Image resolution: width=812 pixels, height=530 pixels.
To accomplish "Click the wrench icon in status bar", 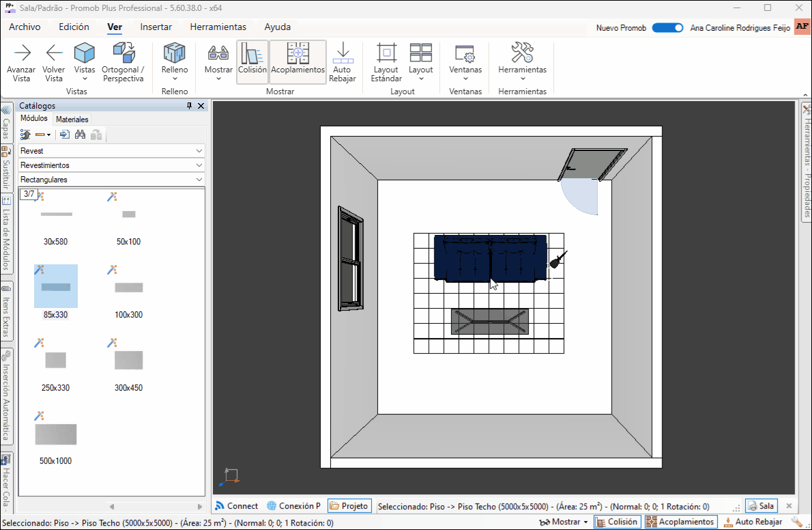I will 796,522.
